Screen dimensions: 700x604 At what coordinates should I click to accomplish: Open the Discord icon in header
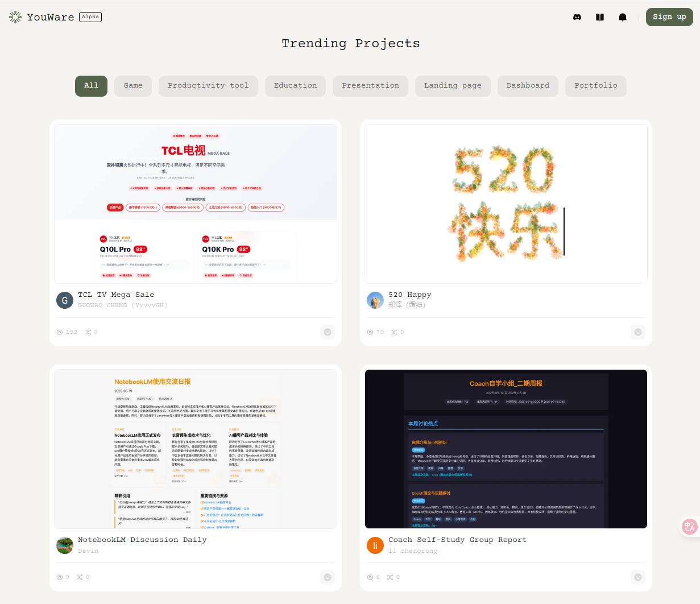(x=577, y=17)
